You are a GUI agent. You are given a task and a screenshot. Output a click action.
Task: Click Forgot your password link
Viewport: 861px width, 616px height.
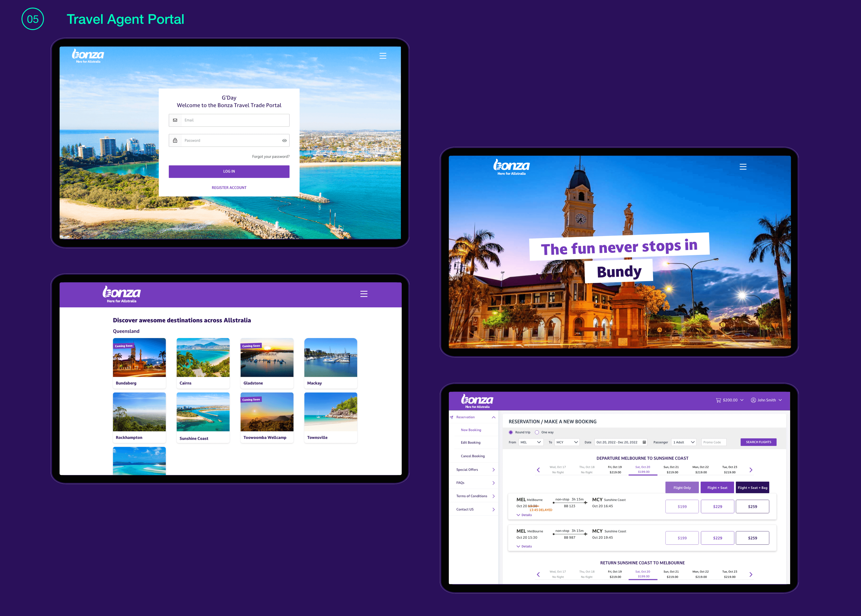270,157
